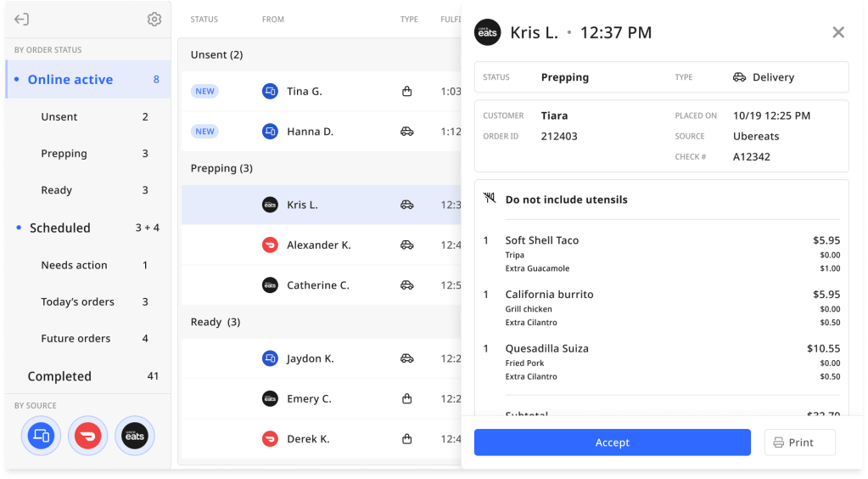This screenshot has width=868, height=479.
Task: Click the Uber Eats logo in the order header
Action: pyautogui.click(x=488, y=33)
